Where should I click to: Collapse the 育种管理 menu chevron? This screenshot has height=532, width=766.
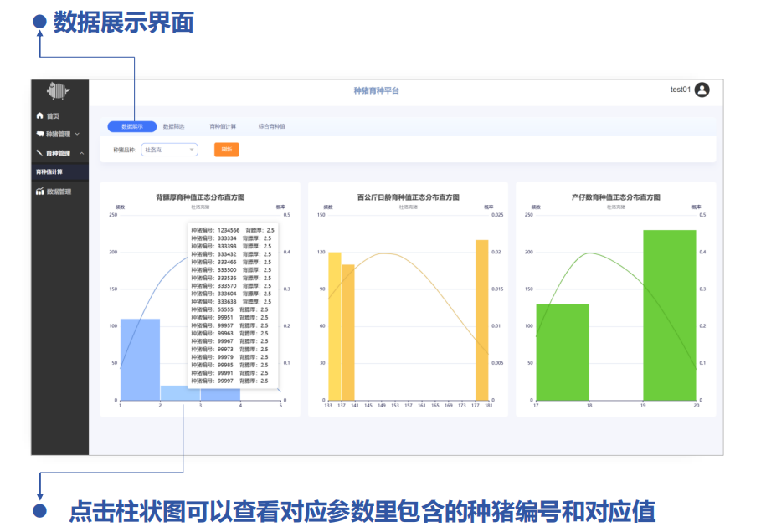pyautogui.click(x=81, y=153)
